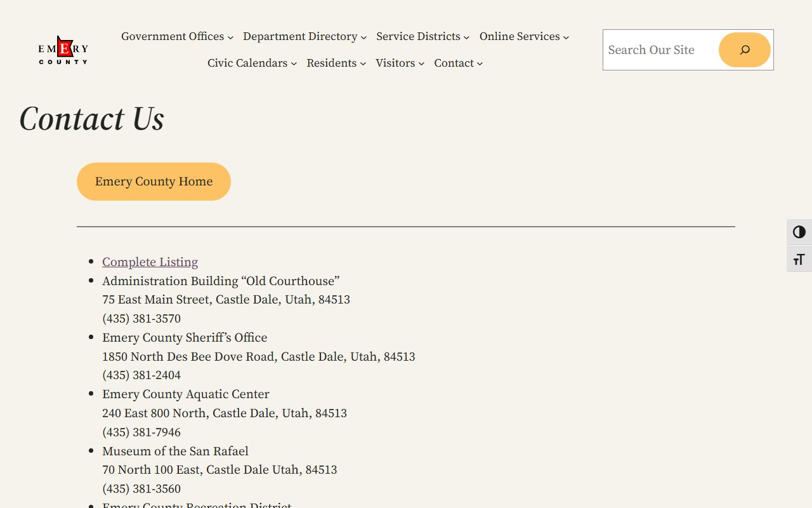Select Administration Building "Old Courthouse" text
Image resolution: width=812 pixels, height=508 pixels.
[221, 281]
